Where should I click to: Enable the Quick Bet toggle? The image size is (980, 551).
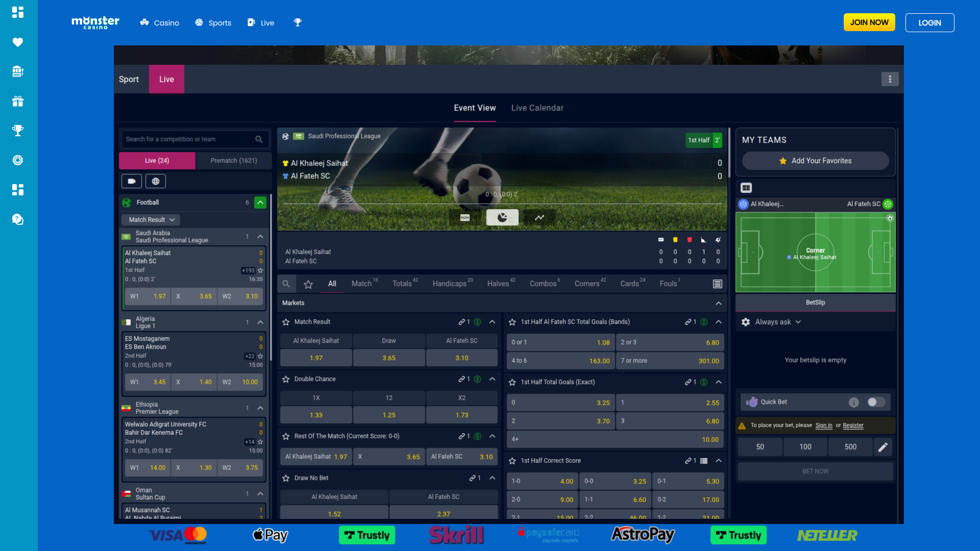coord(876,402)
